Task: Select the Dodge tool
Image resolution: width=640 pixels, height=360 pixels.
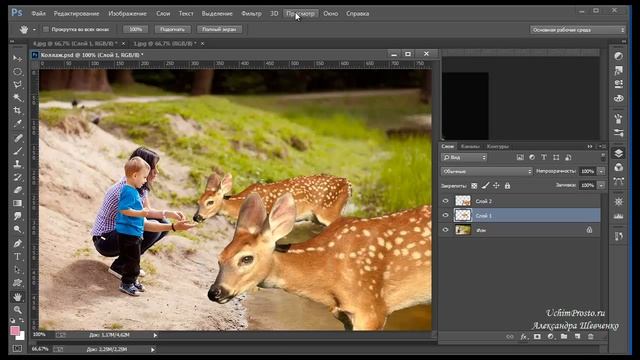Action: coord(17,229)
